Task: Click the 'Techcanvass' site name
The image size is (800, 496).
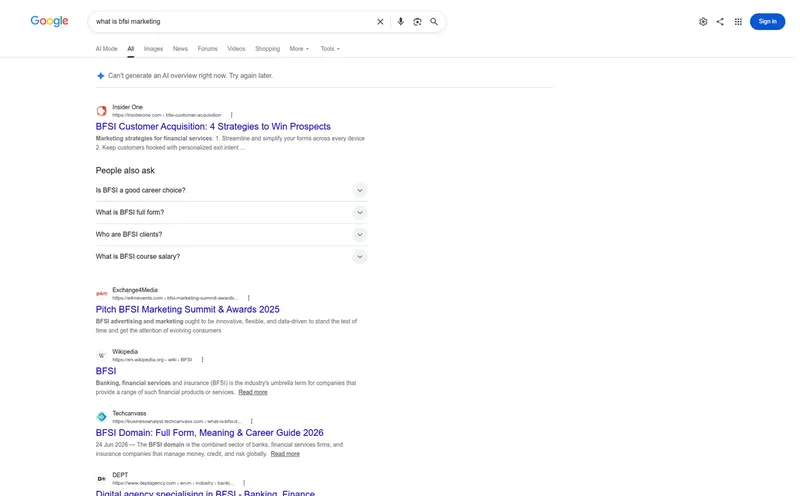Action: (x=129, y=413)
